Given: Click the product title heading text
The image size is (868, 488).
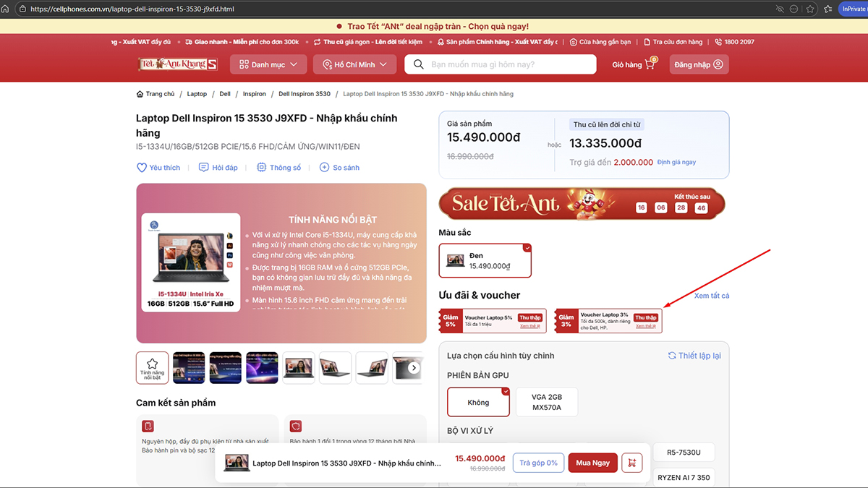Looking at the screenshot, I should coord(267,125).
